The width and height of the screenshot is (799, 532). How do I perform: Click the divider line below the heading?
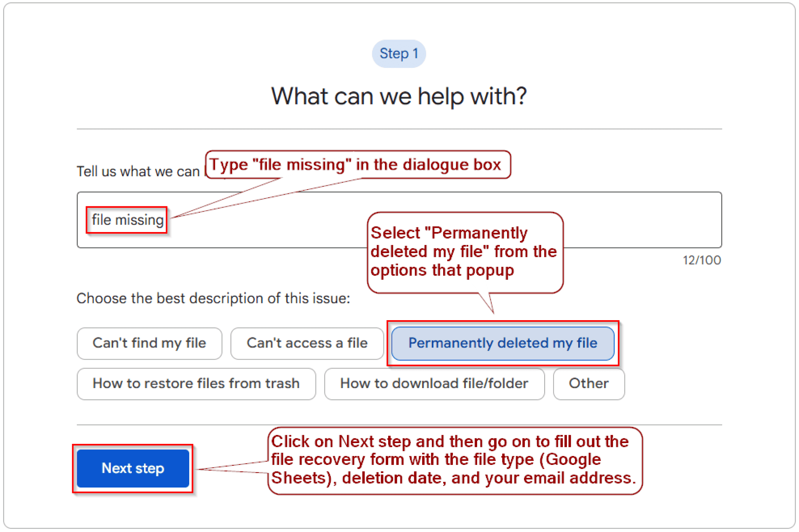point(399,129)
